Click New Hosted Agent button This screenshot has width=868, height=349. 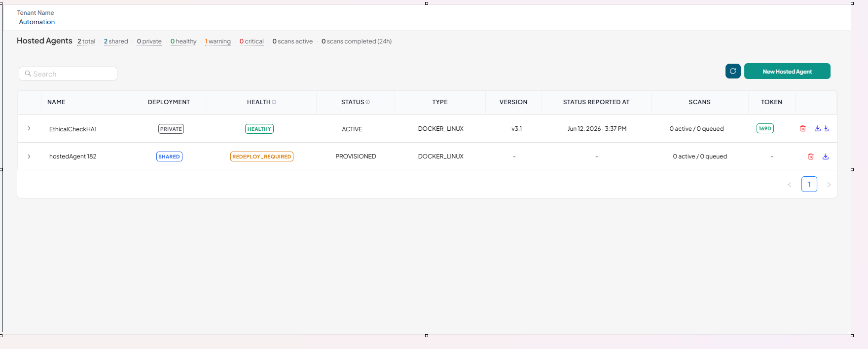click(787, 71)
